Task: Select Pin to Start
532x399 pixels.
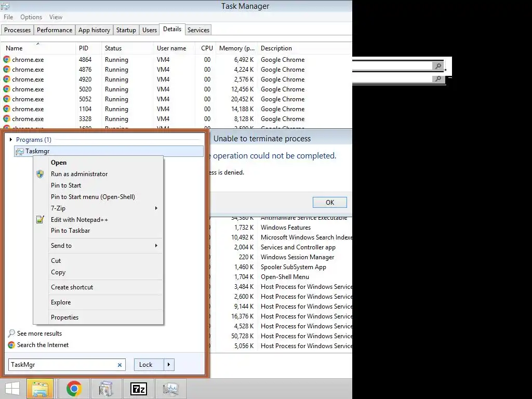Action: click(x=98, y=185)
